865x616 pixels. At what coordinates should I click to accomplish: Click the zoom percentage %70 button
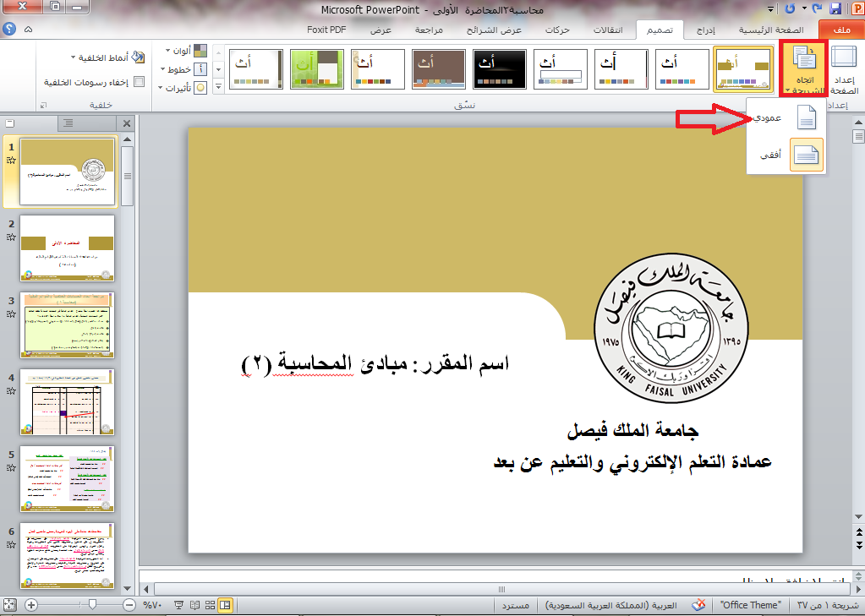(x=152, y=605)
